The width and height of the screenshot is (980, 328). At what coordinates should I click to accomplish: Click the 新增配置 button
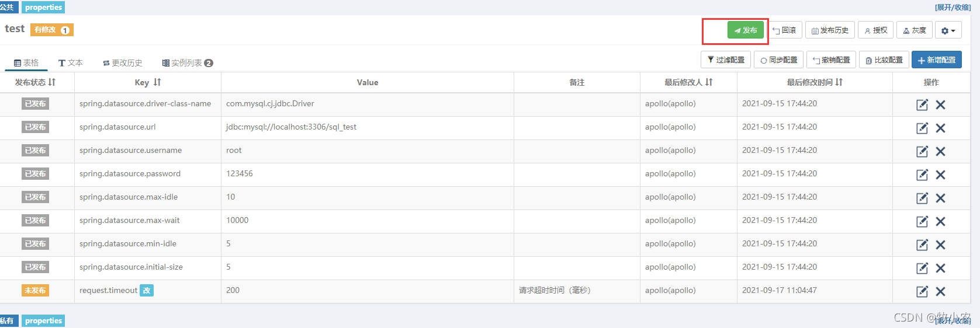pyautogui.click(x=937, y=60)
